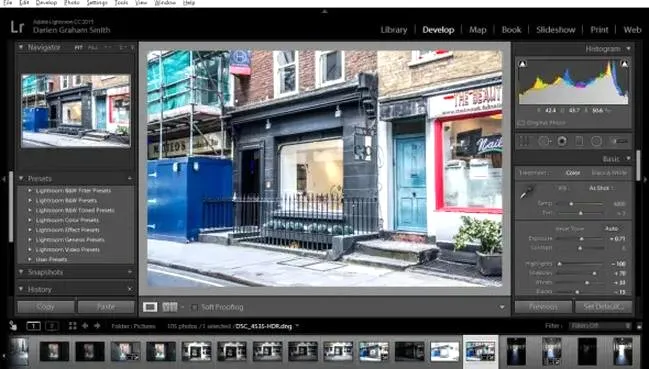The height and width of the screenshot is (369, 649).
Task: Expand Lightroom B&W Filter Presets folder
Action: click(x=30, y=191)
